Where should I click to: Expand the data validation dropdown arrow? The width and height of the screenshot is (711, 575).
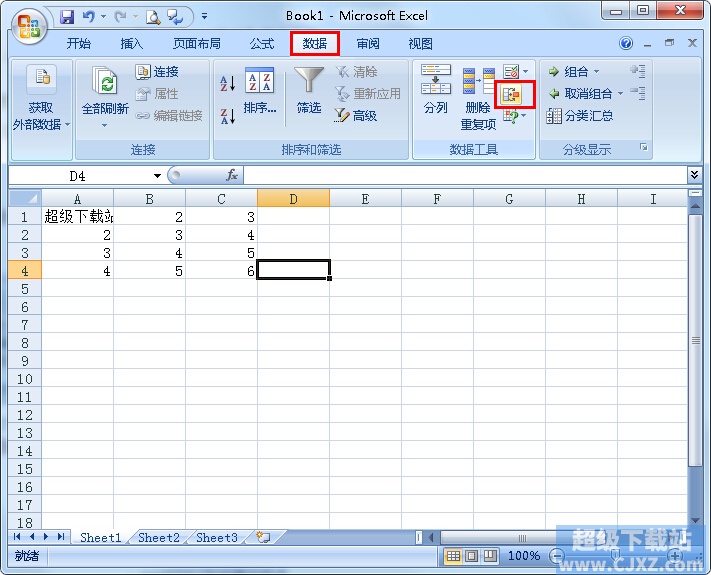pos(526,72)
